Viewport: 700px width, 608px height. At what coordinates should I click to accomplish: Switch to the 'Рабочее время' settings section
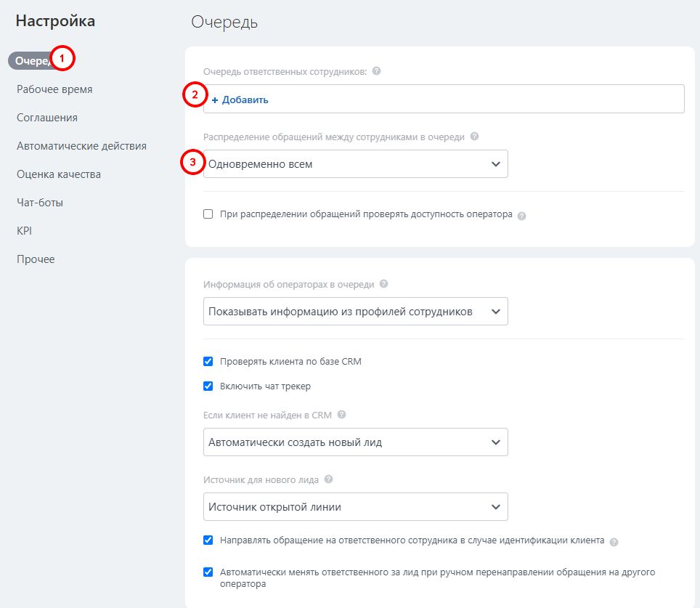tap(53, 89)
